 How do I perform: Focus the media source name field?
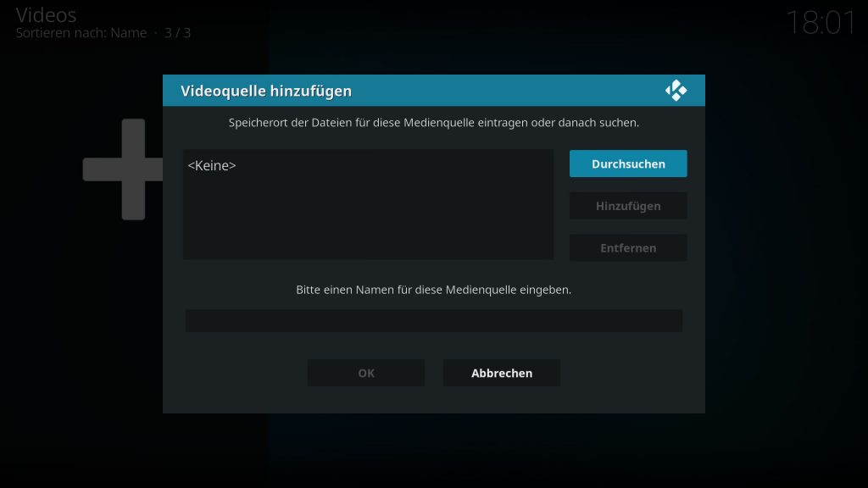pos(433,321)
